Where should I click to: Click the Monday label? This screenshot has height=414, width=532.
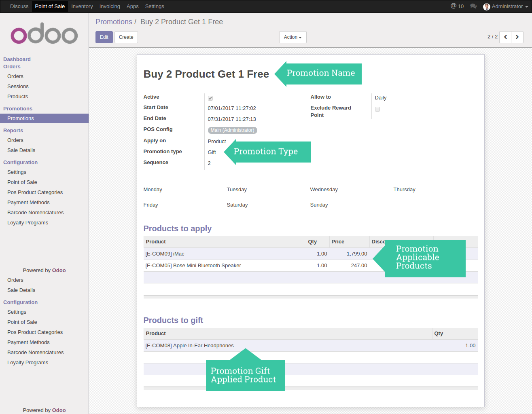[153, 190]
